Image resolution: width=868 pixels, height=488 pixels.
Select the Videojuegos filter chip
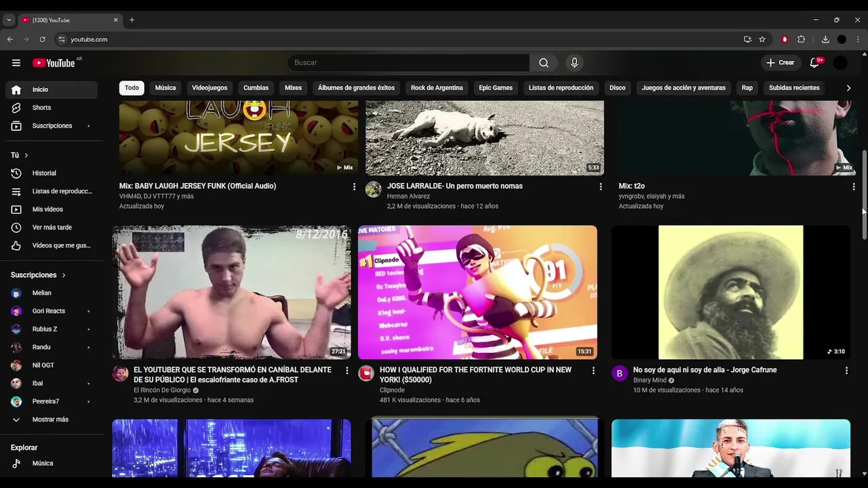pyautogui.click(x=210, y=88)
